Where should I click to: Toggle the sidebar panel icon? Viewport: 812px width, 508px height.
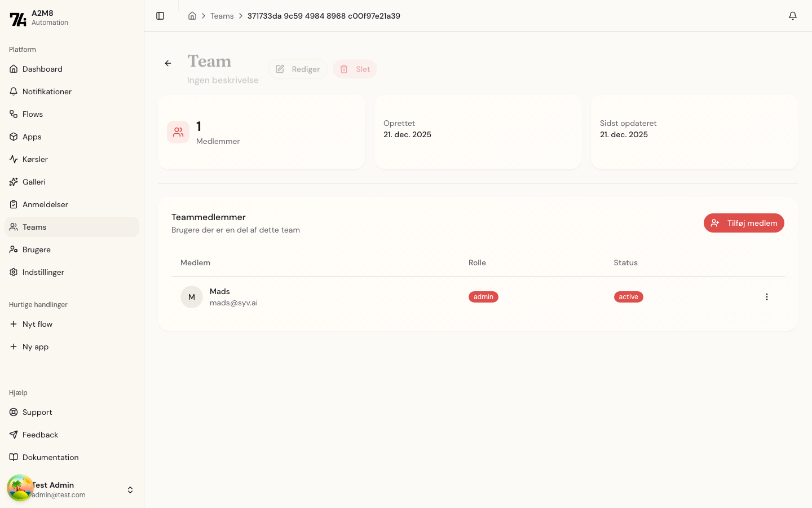pos(160,16)
